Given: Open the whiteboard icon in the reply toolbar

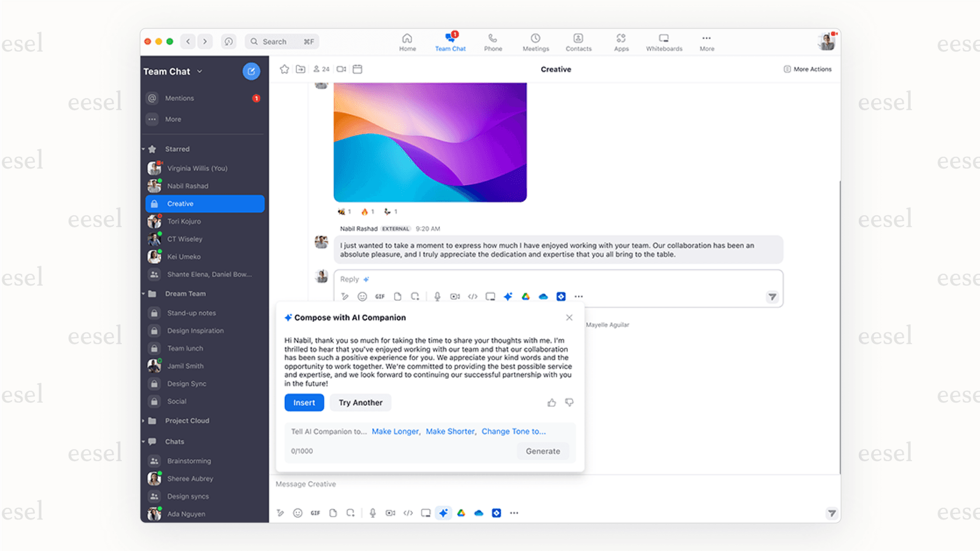Looking at the screenshot, I should tap(490, 296).
